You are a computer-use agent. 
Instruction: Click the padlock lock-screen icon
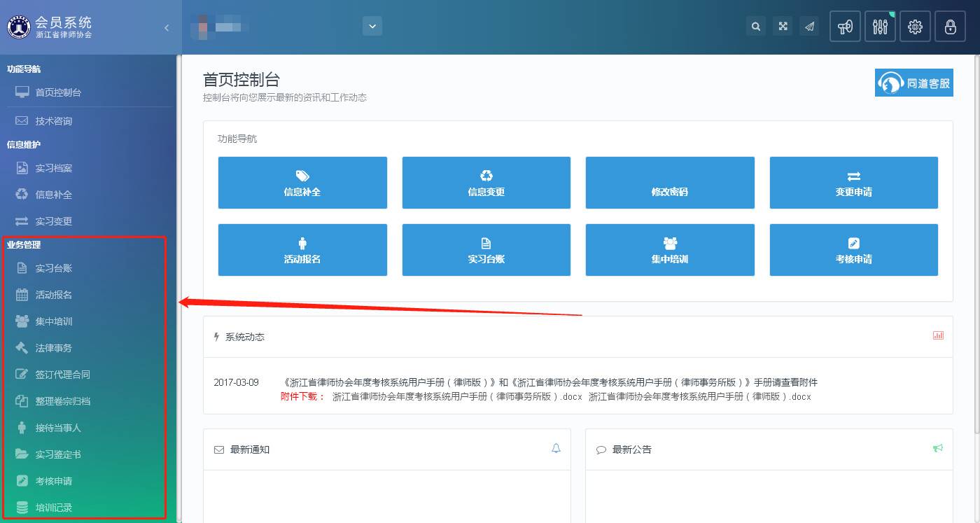[950, 27]
